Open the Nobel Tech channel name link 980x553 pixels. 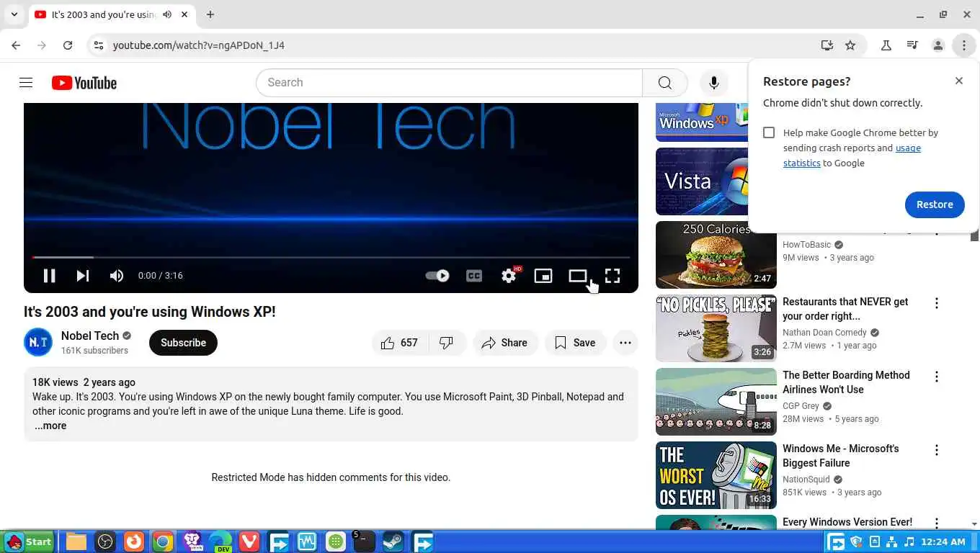tap(90, 336)
